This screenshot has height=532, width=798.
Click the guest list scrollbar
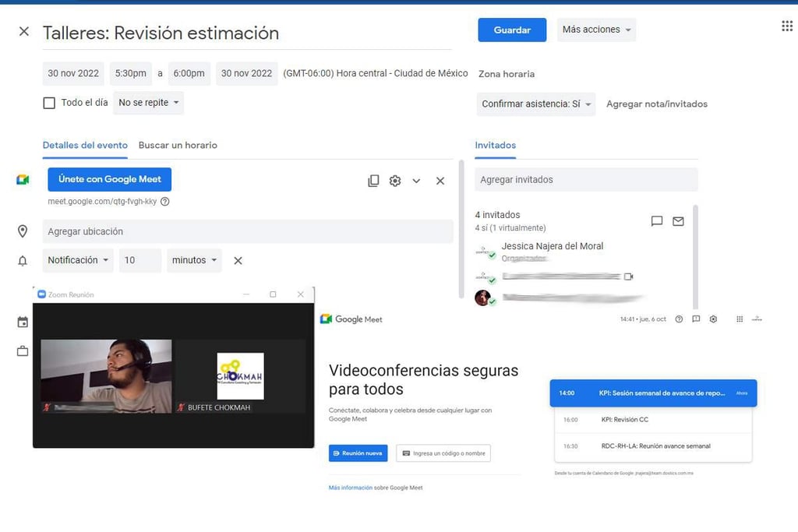pos(695,257)
